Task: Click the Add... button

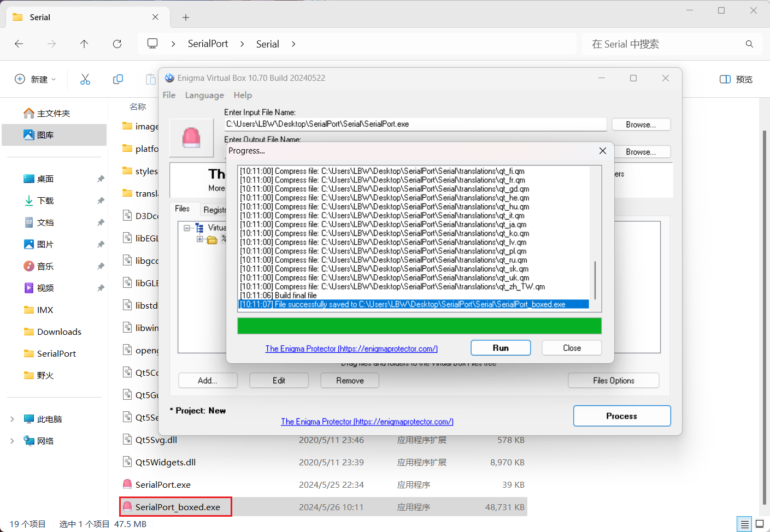Action: pyautogui.click(x=208, y=381)
